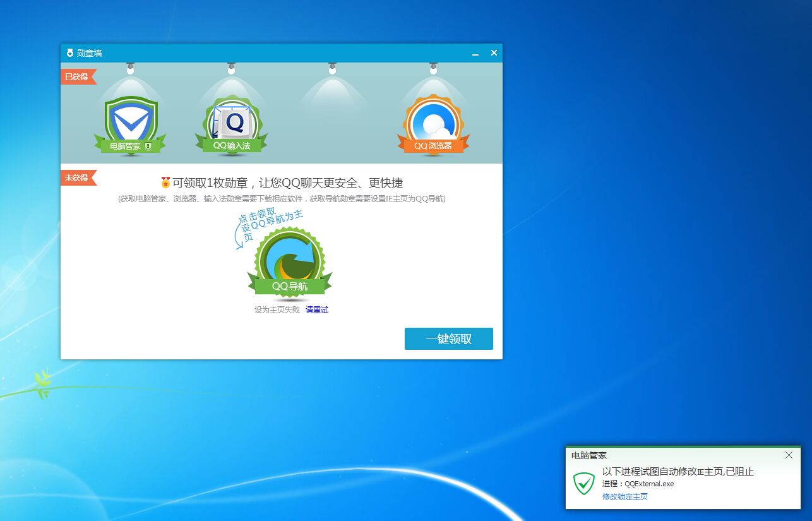The width and height of the screenshot is (812, 521).
Task: Click the QQ输入法 medal badge
Action: click(x=231, y=124)
